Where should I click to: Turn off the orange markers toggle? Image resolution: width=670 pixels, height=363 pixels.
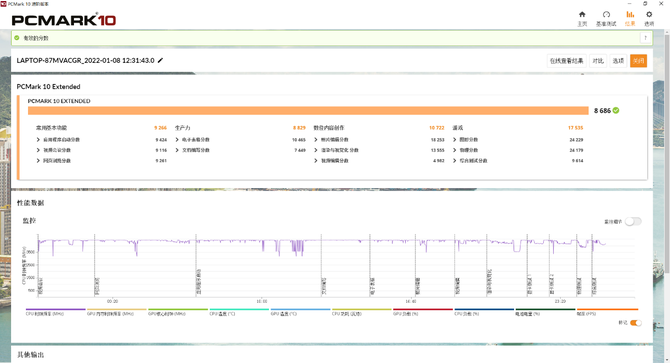click(635, 323)
